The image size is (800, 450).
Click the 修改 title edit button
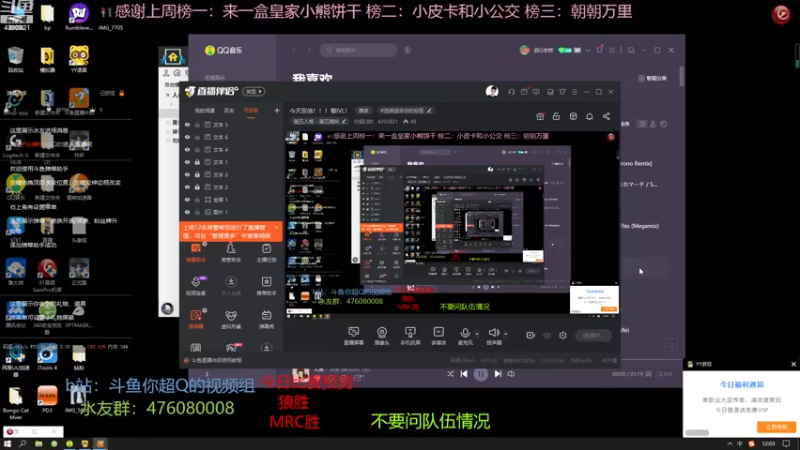[x=363, y=111]
